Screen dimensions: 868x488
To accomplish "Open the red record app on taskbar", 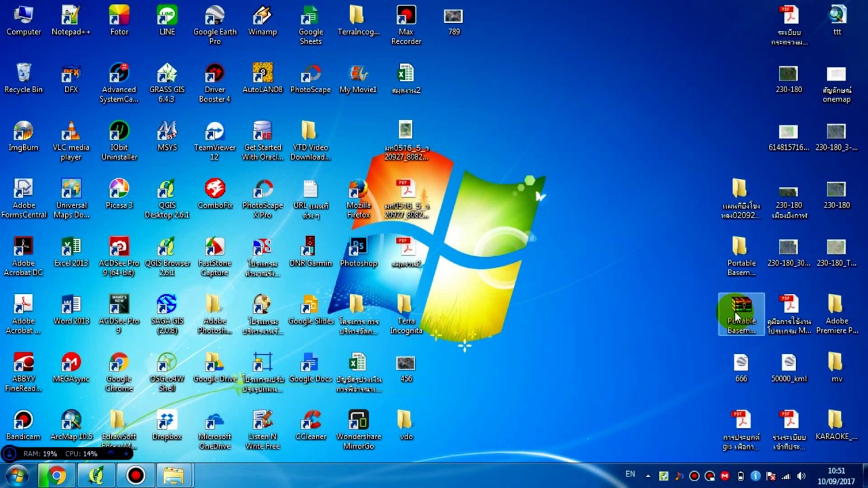I will pyautogui.click(x=136, y=475).
